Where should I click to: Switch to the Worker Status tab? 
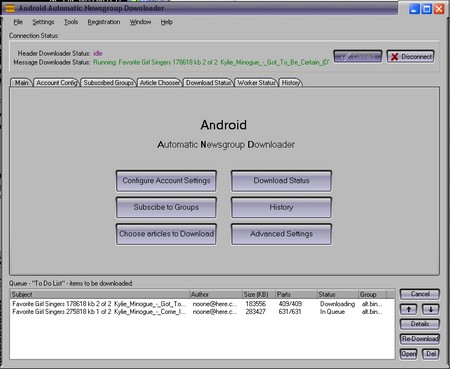(x=256, y=83)
